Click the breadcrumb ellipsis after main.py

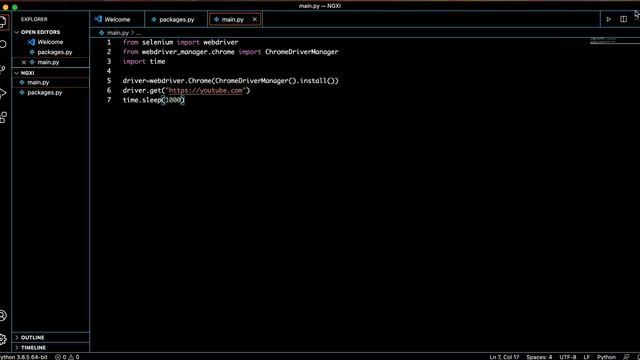tap(138, 33)
